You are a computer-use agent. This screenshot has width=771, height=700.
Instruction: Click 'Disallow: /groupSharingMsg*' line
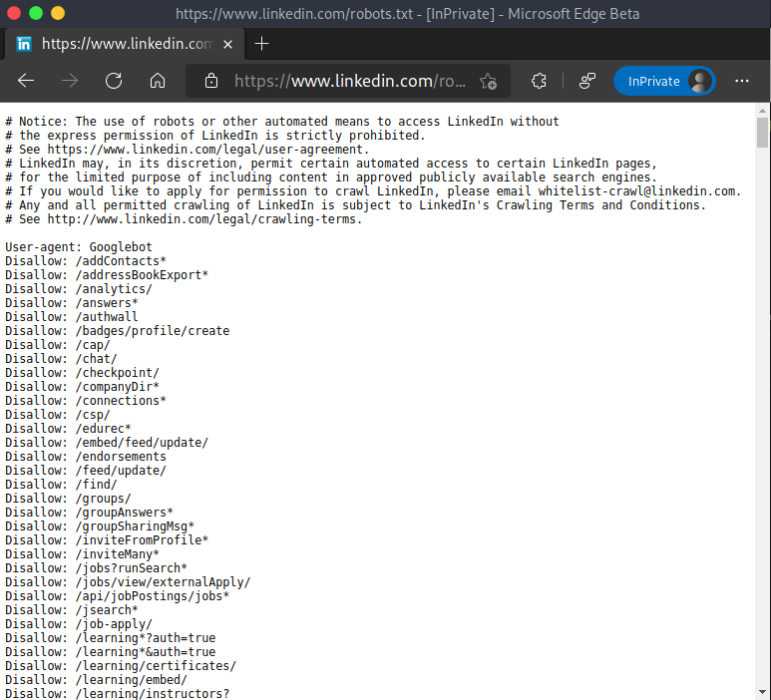[x=100, y=525]
